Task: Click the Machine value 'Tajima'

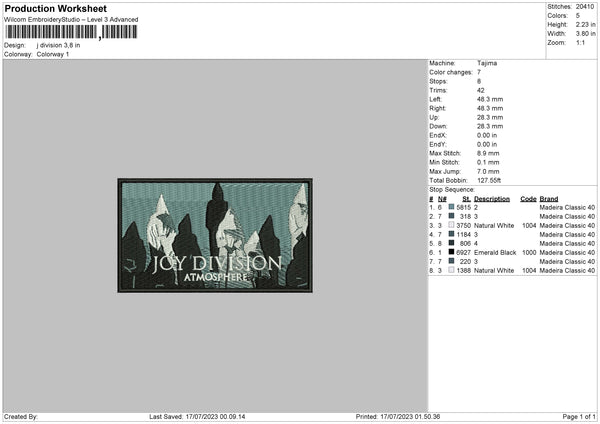Action: pyautogui.click(x=487, y=63)
